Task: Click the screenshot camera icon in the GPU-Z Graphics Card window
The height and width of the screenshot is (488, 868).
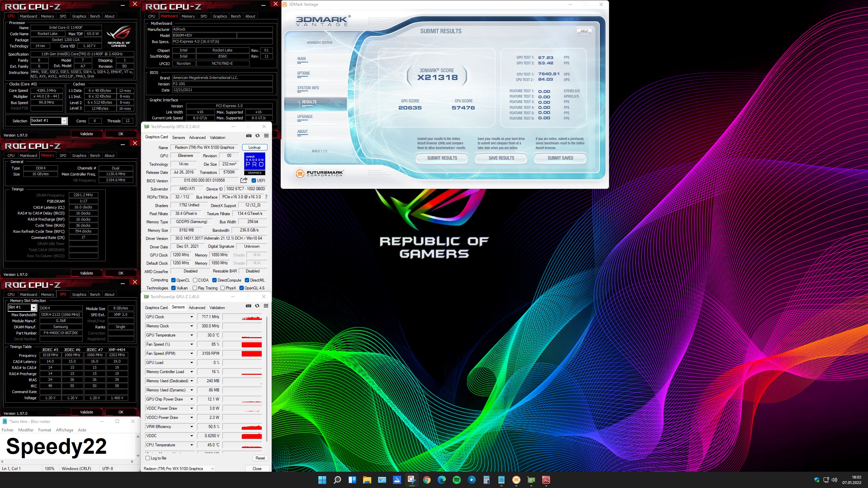Action: click(249, 136)
